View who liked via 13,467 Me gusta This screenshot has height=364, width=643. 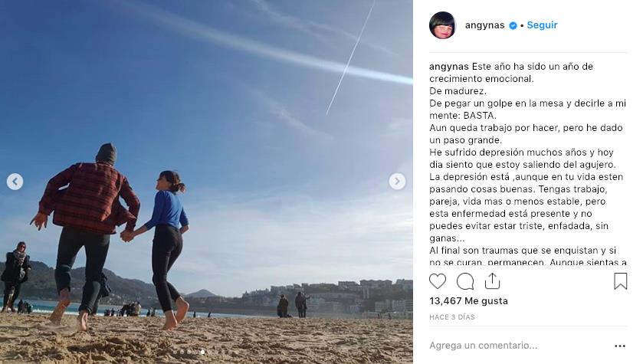pyautogui.click(x=468, y=301)
